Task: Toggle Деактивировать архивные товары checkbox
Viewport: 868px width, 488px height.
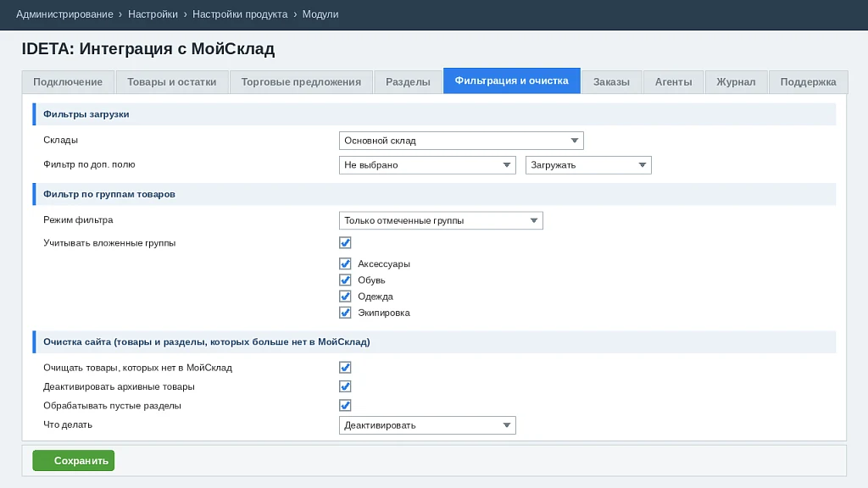Action: click(x=345, y=386)
